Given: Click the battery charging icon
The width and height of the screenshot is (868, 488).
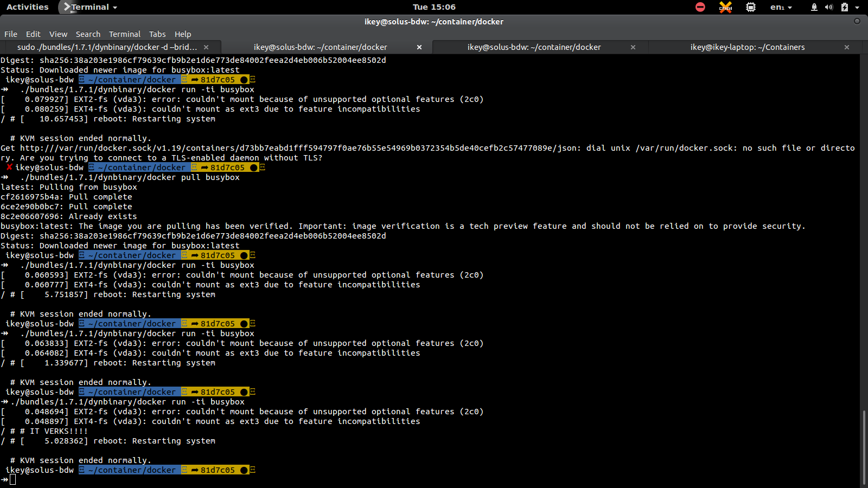Looking at the screenshot, I should [x=845, y=7].
